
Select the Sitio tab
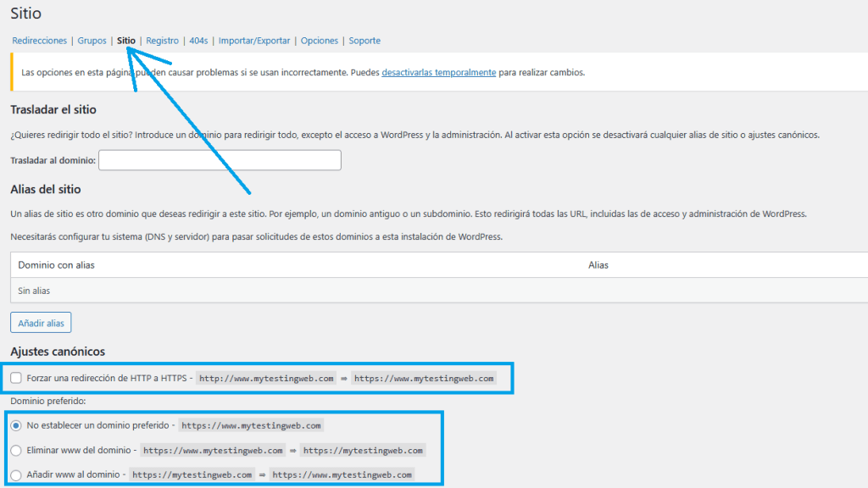click(x=126, y=41)
